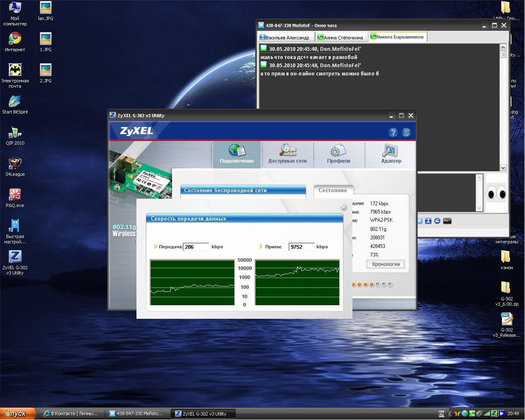Click globe icon in system tray
The width and height of the screenshot is (525, 420).
click(x=465, y=414)
